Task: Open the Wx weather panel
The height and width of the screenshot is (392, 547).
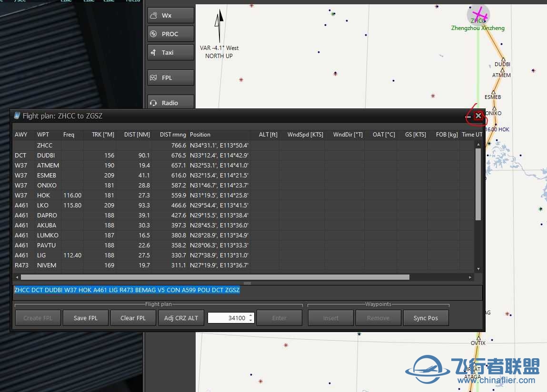Action: pyautogui.click(x=170, y=15)
